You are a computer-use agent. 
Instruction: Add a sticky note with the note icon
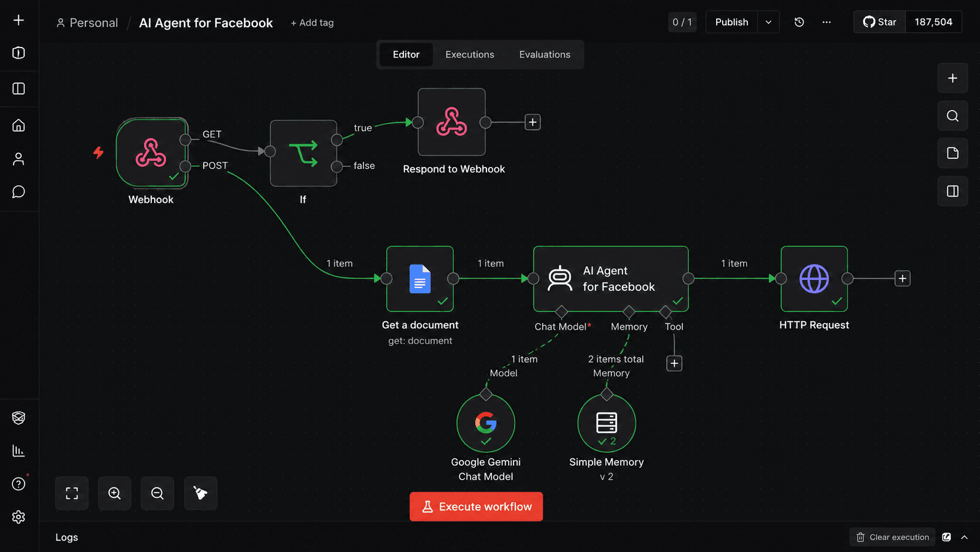(x=952, y=153)
